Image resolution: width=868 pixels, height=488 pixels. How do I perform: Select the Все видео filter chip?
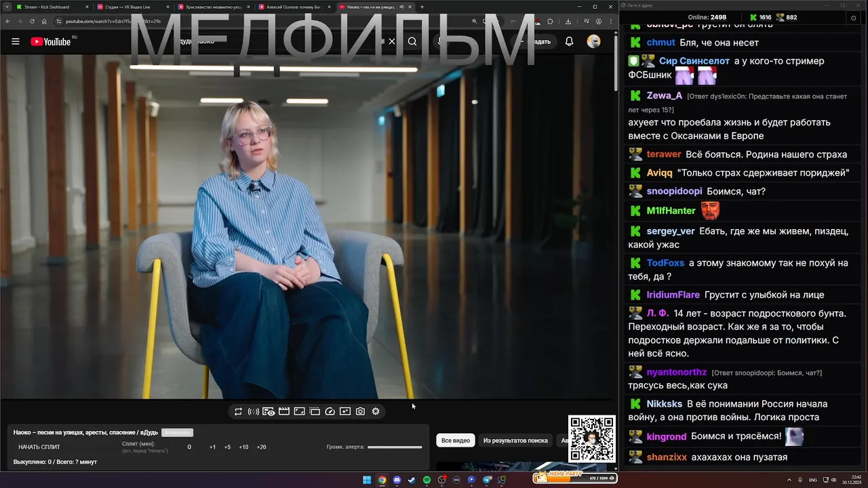click(456, 441)
